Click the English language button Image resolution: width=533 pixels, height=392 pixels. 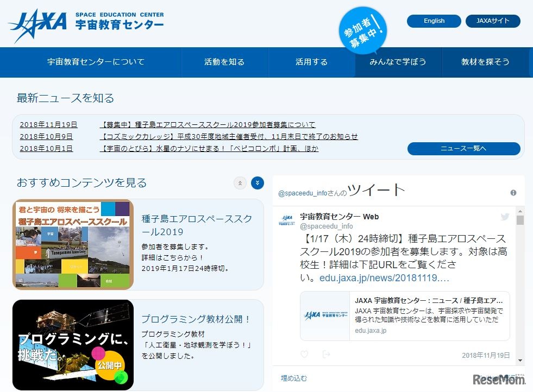pyautogui.click(x=434, y=21)
